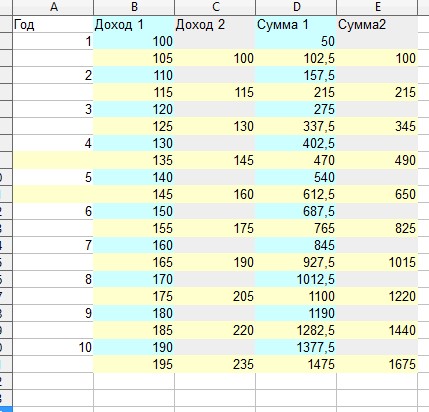Click the cell with value 1440
This screenshot has height=412, width=429.
377,330
